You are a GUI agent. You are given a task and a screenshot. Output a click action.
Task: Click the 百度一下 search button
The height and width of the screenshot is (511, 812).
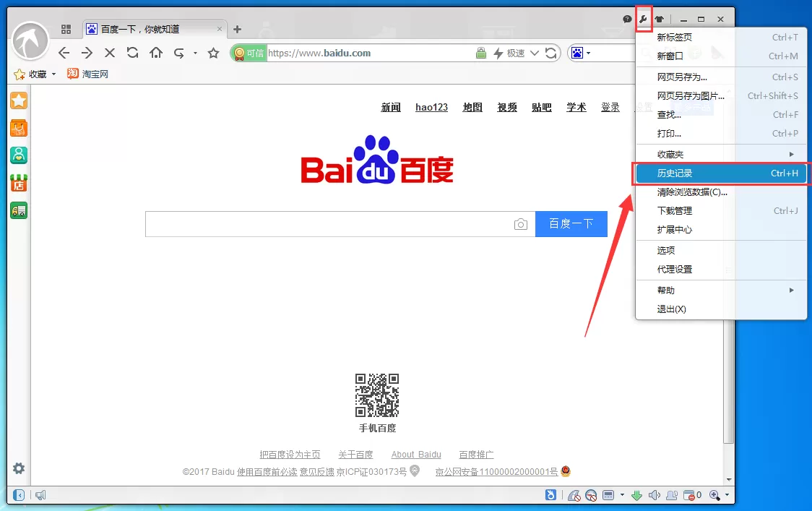(x=571, y=224)
